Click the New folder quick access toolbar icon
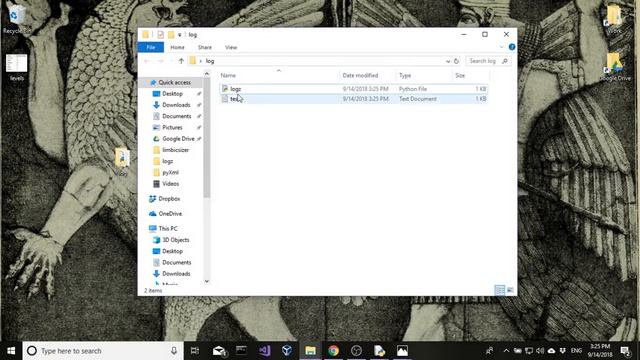Image resolution: width=640 pixels, height=360 pixels. [x=171, y=35]
